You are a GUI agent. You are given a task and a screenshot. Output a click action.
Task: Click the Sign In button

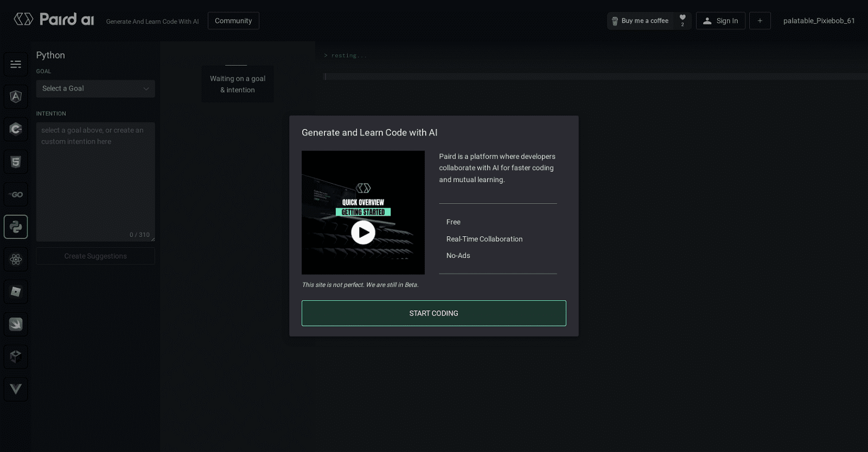720,21
